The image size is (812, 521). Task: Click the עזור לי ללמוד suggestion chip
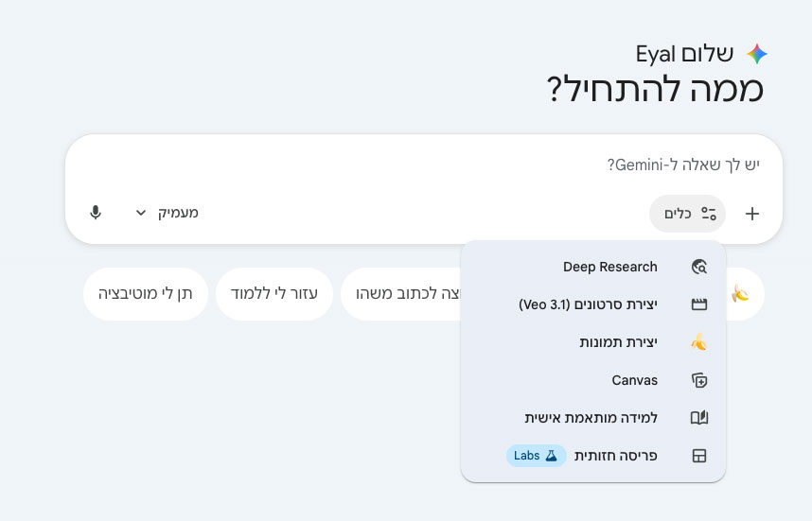(x=274, y=293)
